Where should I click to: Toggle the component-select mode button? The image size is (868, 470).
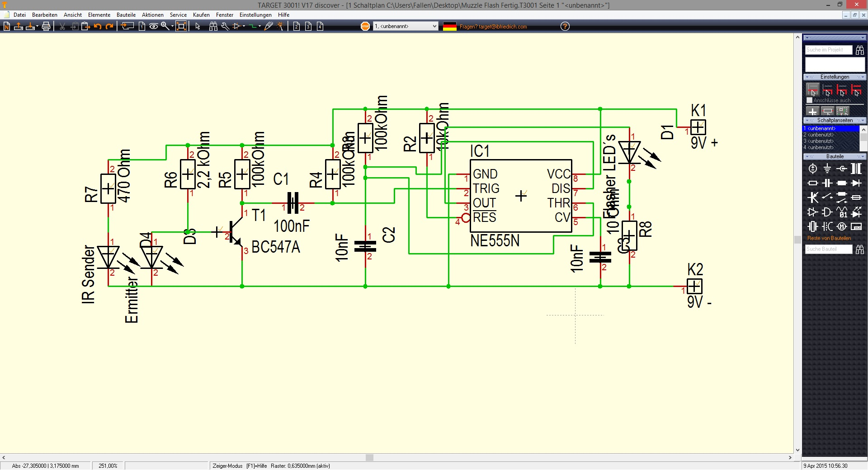[x=828, y=111]
